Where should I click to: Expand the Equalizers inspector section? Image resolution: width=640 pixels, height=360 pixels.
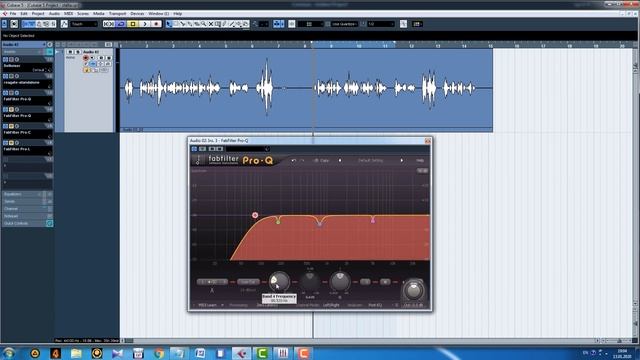click(x=27, y=194)
